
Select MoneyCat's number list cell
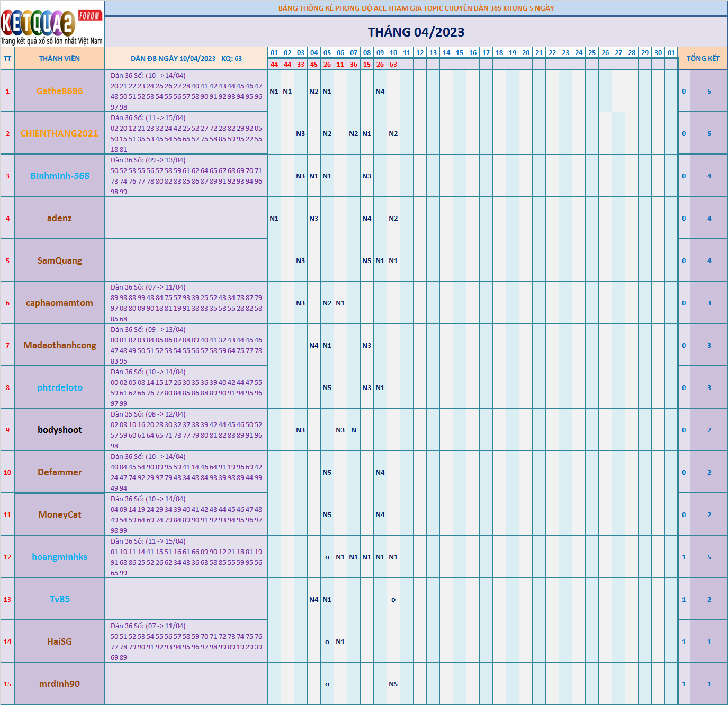pos(186,514)
